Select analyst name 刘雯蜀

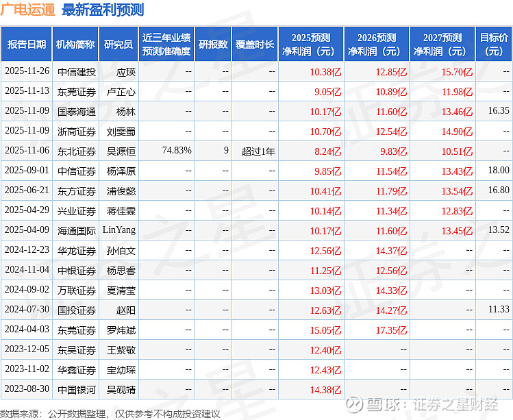121,132
